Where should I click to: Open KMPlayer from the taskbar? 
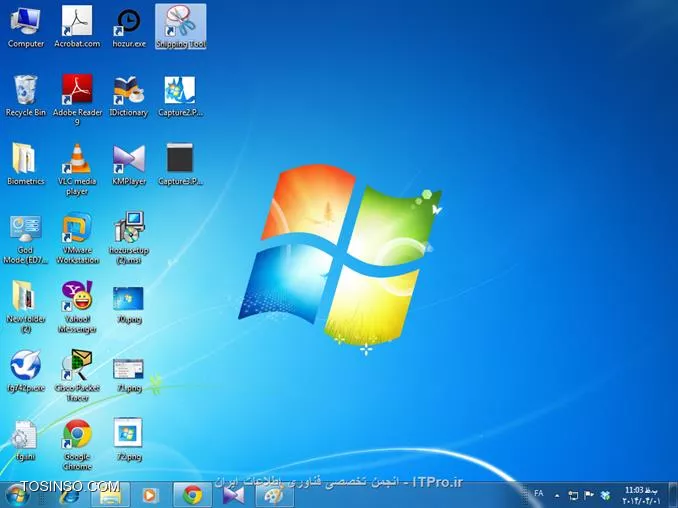pos(233,495)
